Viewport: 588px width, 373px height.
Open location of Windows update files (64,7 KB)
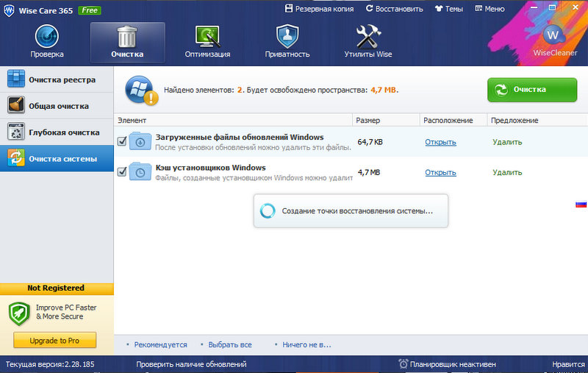pyautogui.click(x=440, y=142)
